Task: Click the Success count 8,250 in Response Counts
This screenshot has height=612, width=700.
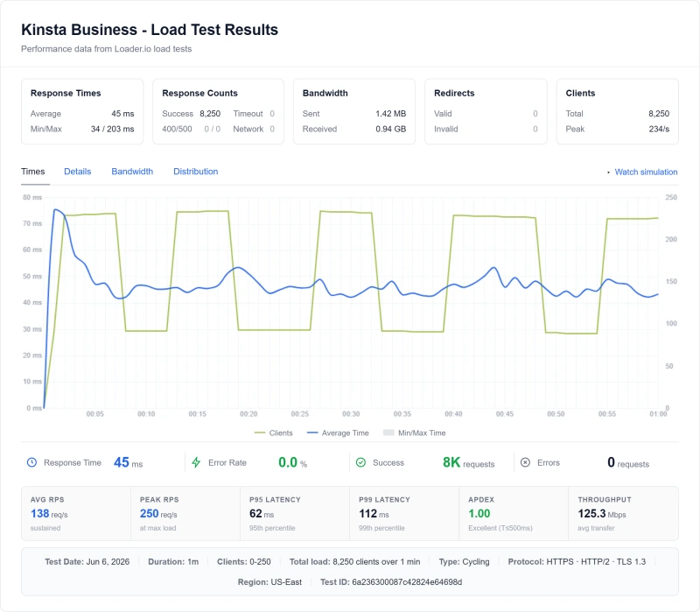Action: pos(210,114)
